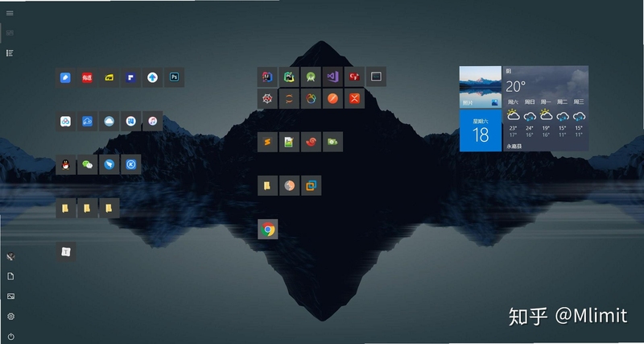Open the PyCharm PC tile
This screenshot has width=644, height=344.
tap(289, 77)
